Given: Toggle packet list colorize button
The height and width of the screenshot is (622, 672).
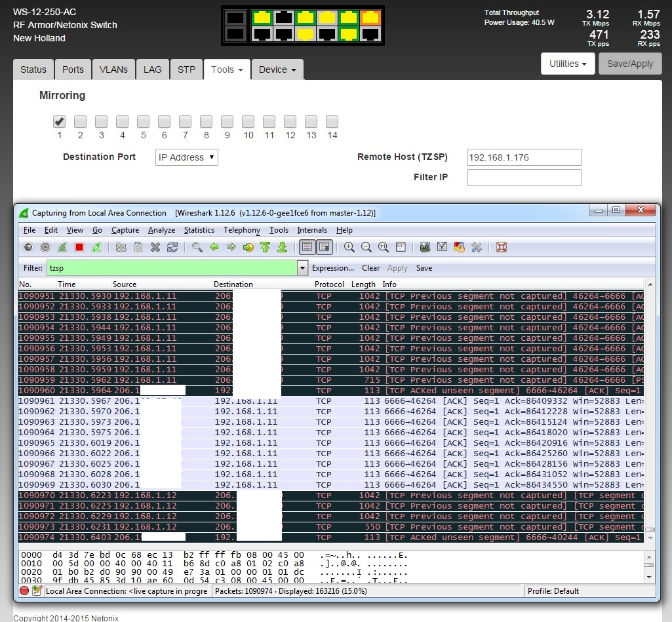Looking at the screenshot, I should click(x=307, y=247).
